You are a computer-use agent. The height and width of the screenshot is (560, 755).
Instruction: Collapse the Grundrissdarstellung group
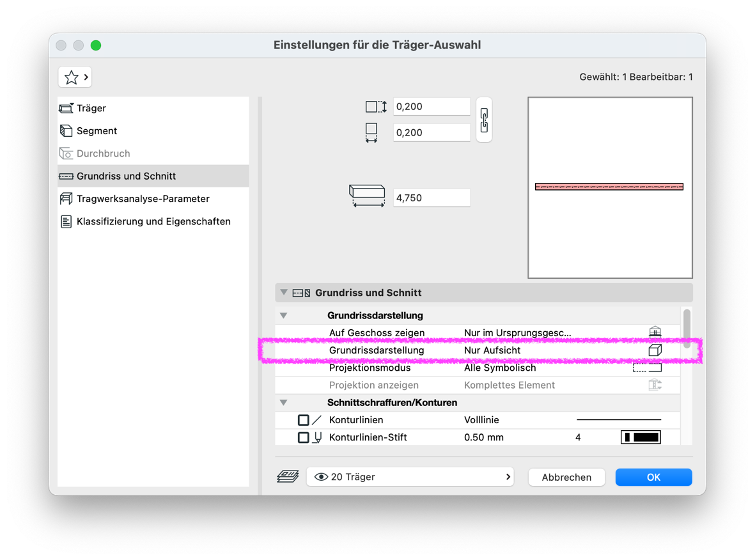(284, 315)
